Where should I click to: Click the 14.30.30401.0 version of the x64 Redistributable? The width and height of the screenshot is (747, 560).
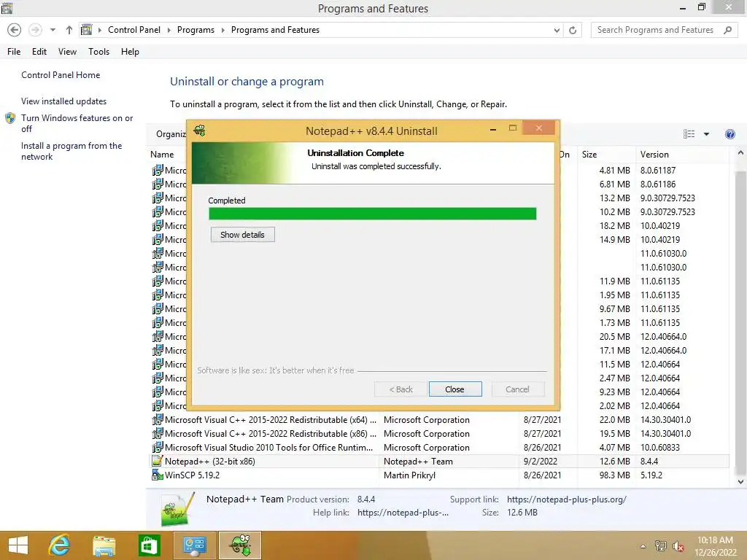pyautogui.click(x=665, y=419)
